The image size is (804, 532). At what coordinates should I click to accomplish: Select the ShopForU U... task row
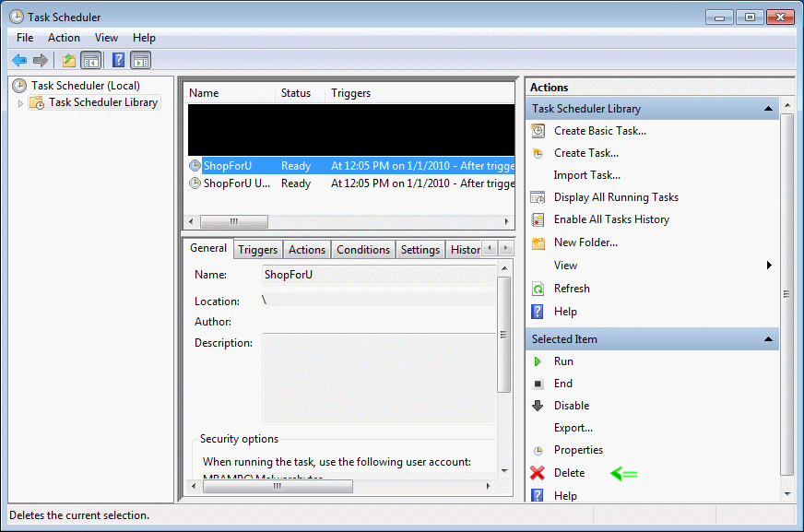pyautogui.click(x=237, y=183)
